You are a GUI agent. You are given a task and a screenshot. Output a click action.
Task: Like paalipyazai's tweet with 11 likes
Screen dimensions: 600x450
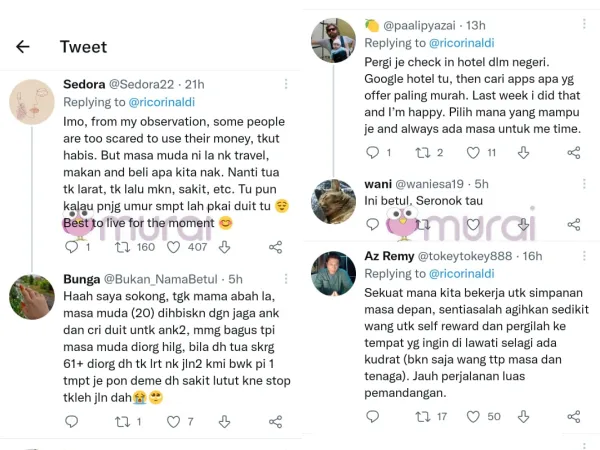[474, 153]
